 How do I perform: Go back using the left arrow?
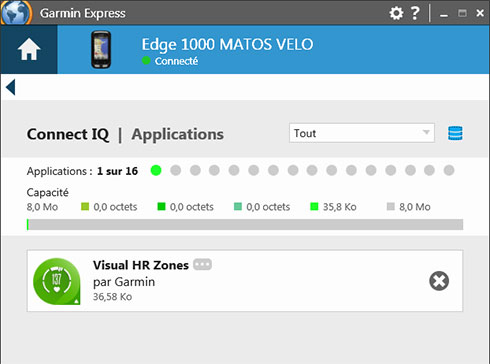pyautogui.click(x=11, y=87)
